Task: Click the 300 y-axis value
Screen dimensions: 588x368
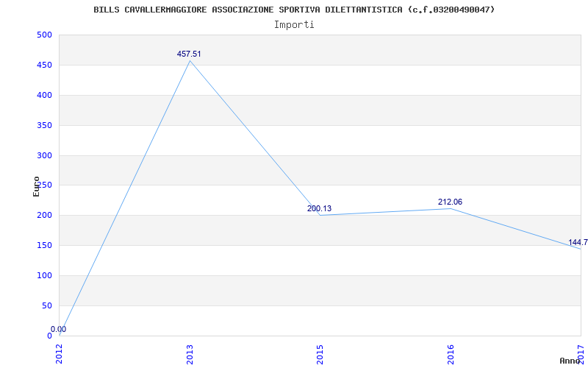Action: coord(44,155)
